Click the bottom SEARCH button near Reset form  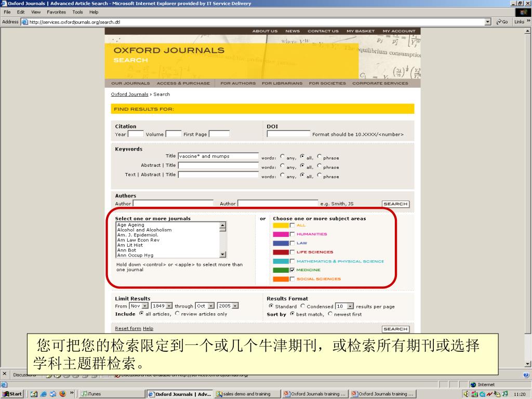tap(395, 329)
